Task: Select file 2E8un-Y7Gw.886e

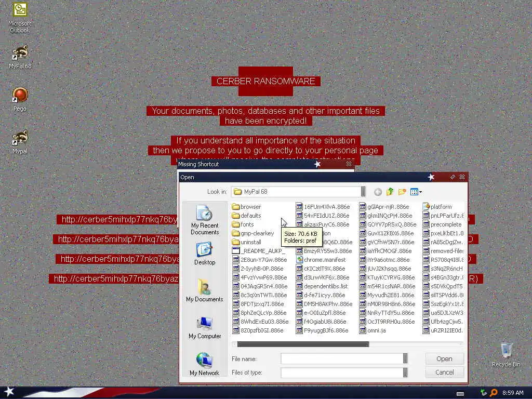Action: (260, 260)
